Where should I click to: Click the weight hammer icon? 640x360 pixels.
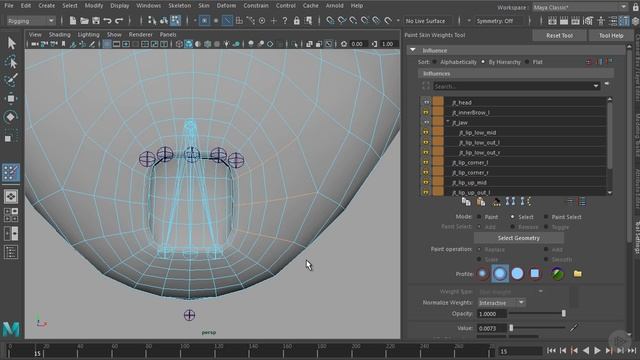pyautogui.click(x=496, y=201)
